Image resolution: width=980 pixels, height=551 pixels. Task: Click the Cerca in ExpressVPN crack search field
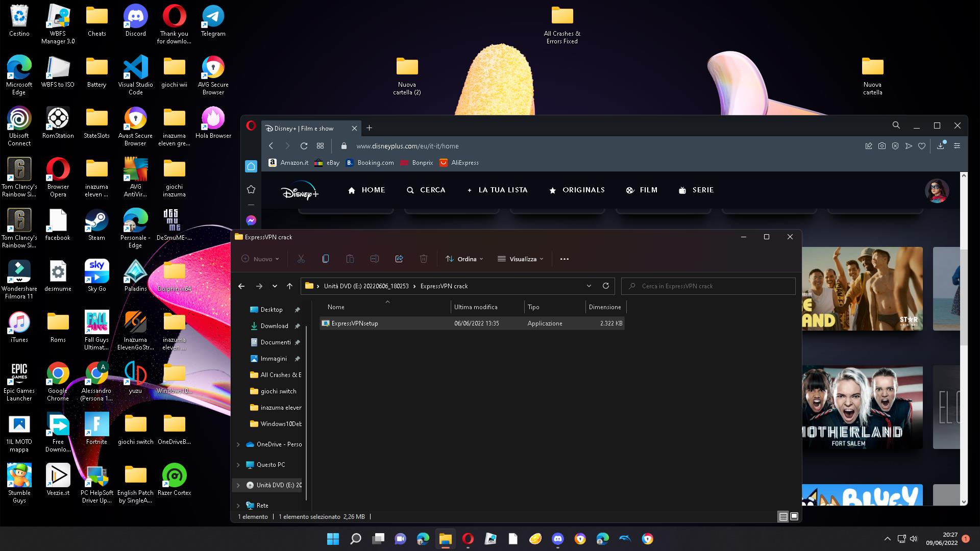(x=708, y=286)
